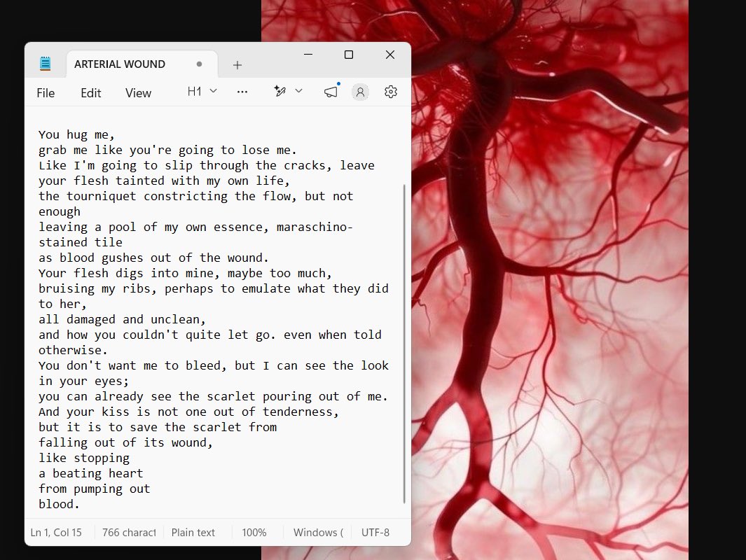
Task: Click the unsaved-changes dot on ARTERIAL WOUND tab
Action: (199, 64)
